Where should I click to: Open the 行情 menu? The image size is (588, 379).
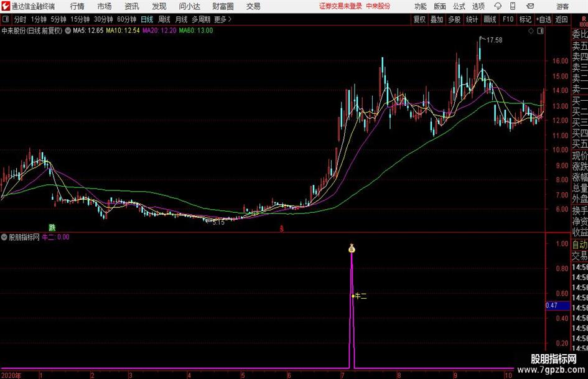77,6
